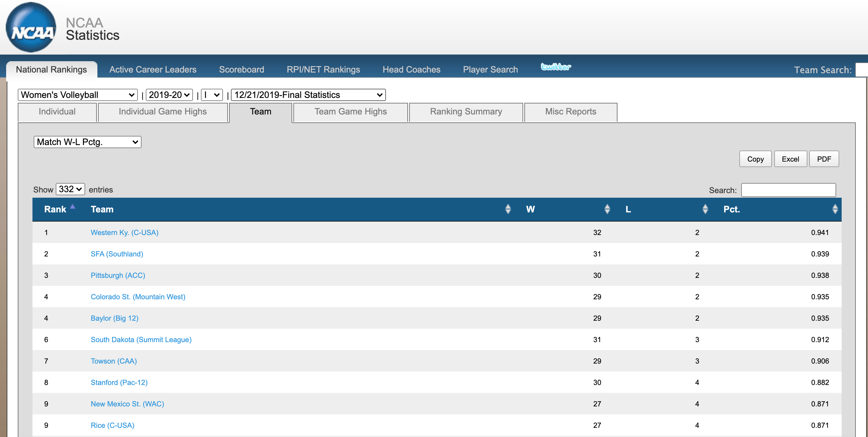Focus the table Search input field
Image resolution: width=868 pixels, height=437 pixels.
point(788,190)
